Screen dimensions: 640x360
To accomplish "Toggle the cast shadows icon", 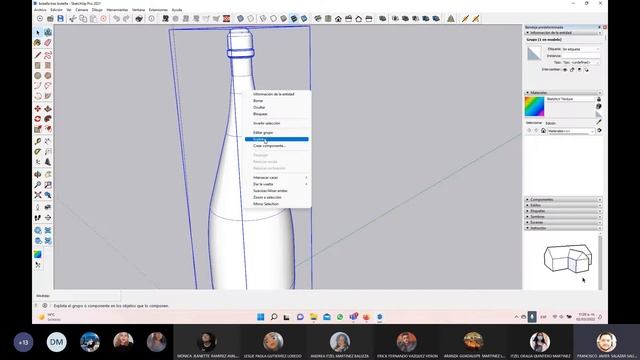I will (587, 70).
